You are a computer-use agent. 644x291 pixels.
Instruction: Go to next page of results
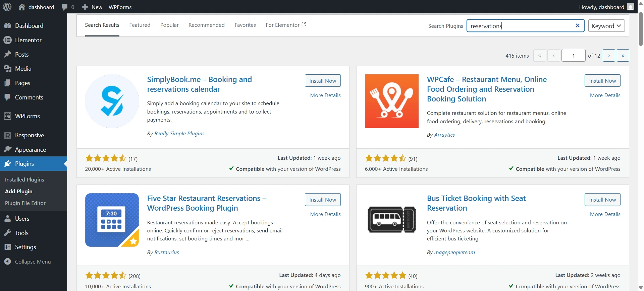(609, 56)
